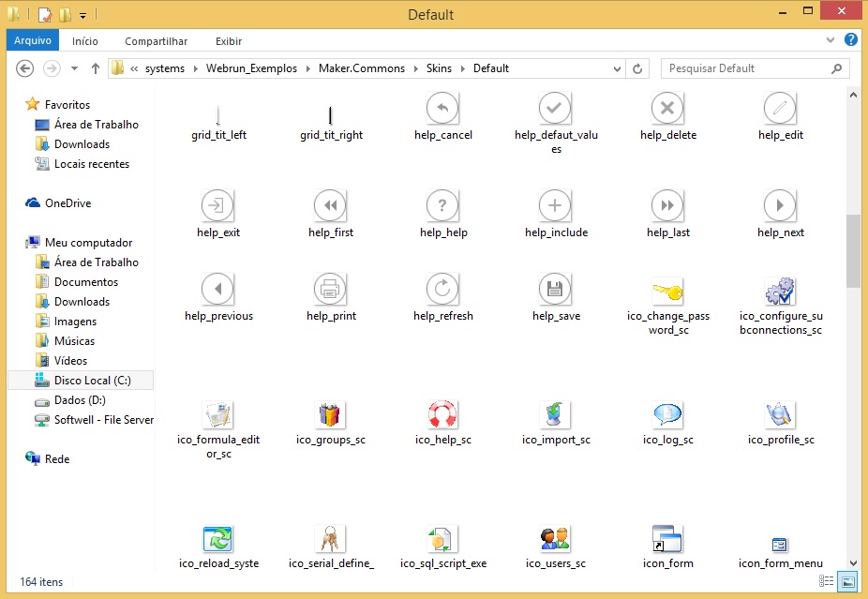Select the help_delete icon file
This screenshot has width=868, height=599.
[667, 109]
